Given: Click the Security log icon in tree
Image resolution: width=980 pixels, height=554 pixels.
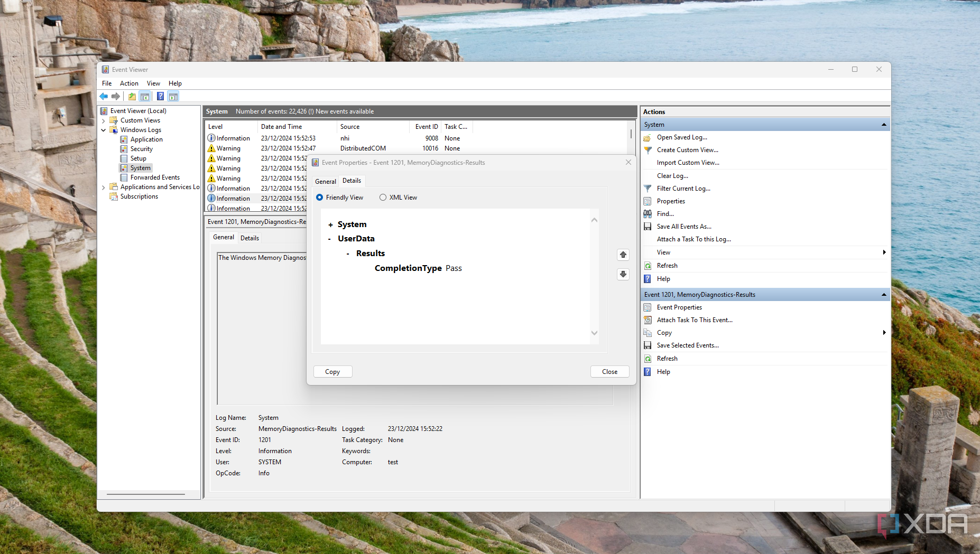Looking at the screenshot, I should click(124, 149).
